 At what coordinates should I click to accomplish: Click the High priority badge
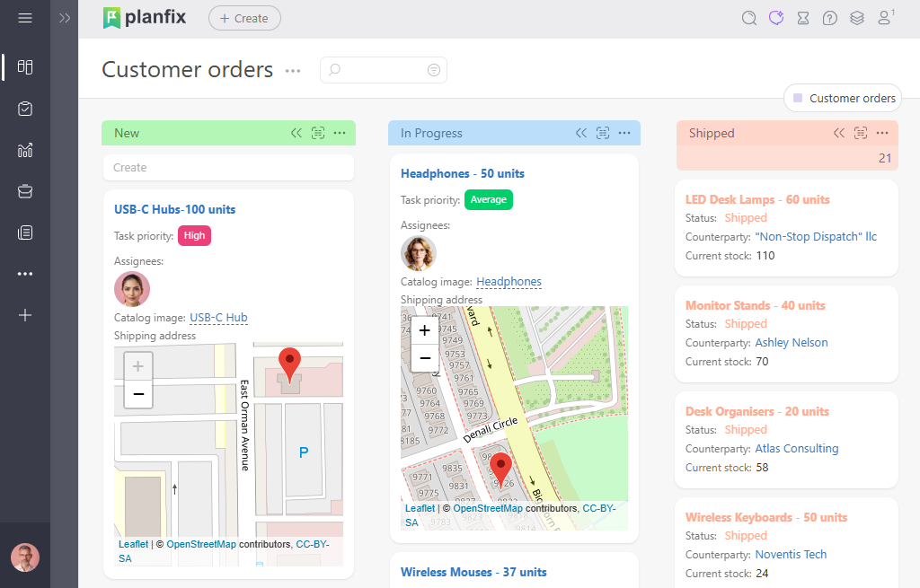point(194,236)
